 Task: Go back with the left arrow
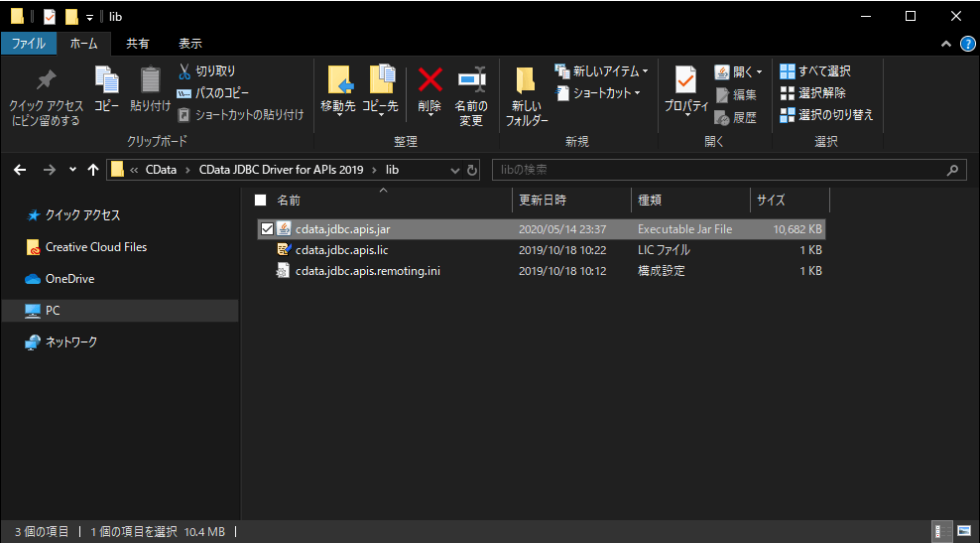(20, 170)
